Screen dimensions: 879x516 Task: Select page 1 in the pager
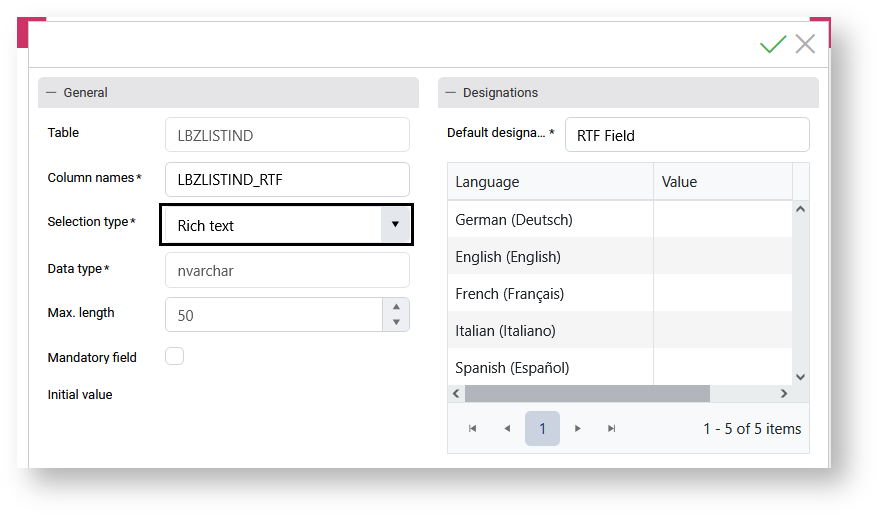[x=542, y=429]
